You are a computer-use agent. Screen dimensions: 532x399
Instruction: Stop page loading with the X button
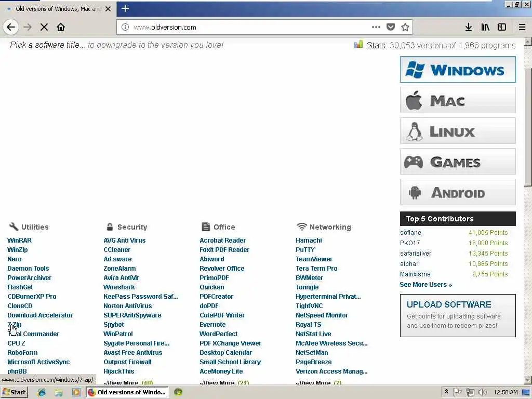44,27
